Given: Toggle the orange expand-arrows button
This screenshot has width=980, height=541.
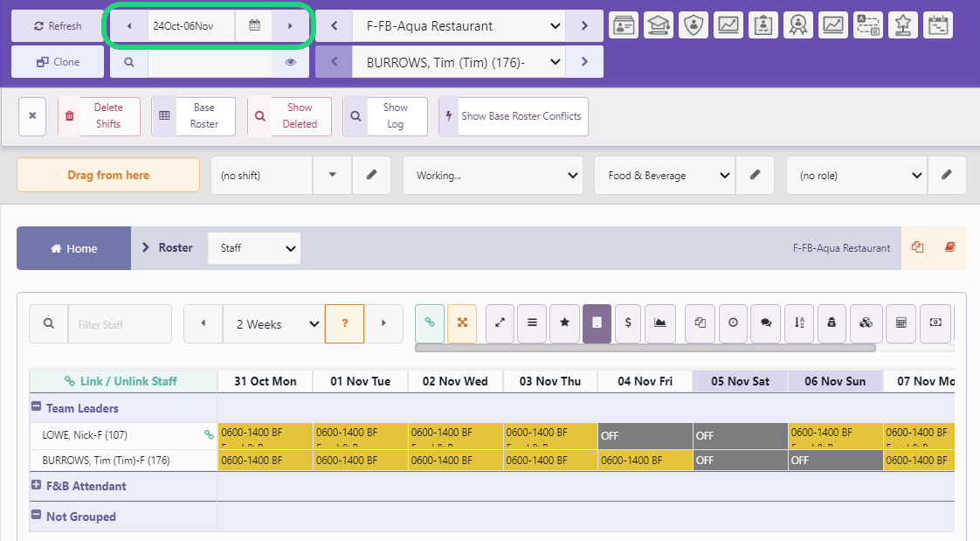Looking at the screenshot, I should (x=462, y=323).
